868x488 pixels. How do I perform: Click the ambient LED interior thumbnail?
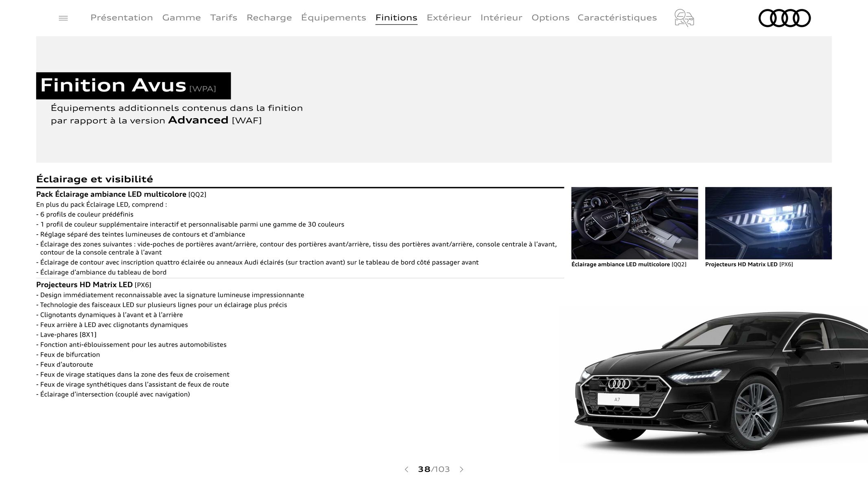click(634, 223)
